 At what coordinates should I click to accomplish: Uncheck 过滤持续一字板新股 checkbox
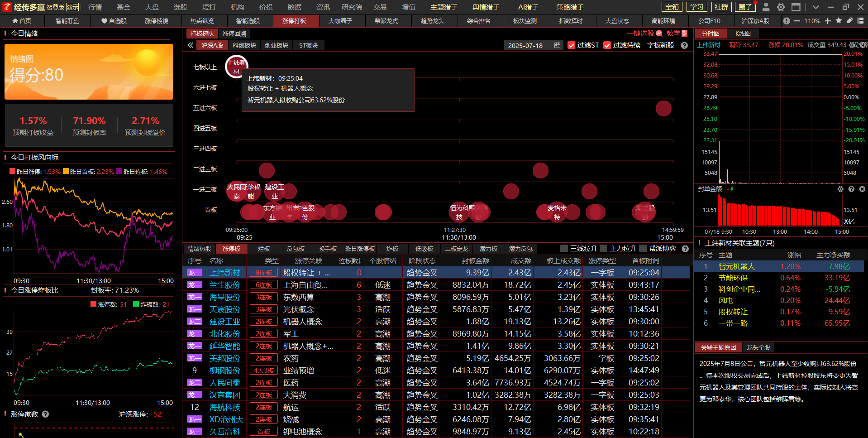(607, 45)
